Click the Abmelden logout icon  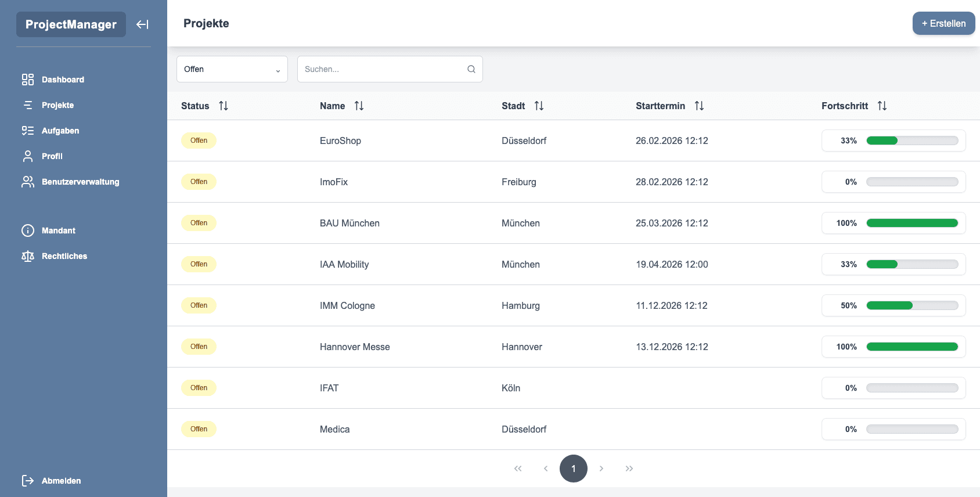(x=28, y=481)
